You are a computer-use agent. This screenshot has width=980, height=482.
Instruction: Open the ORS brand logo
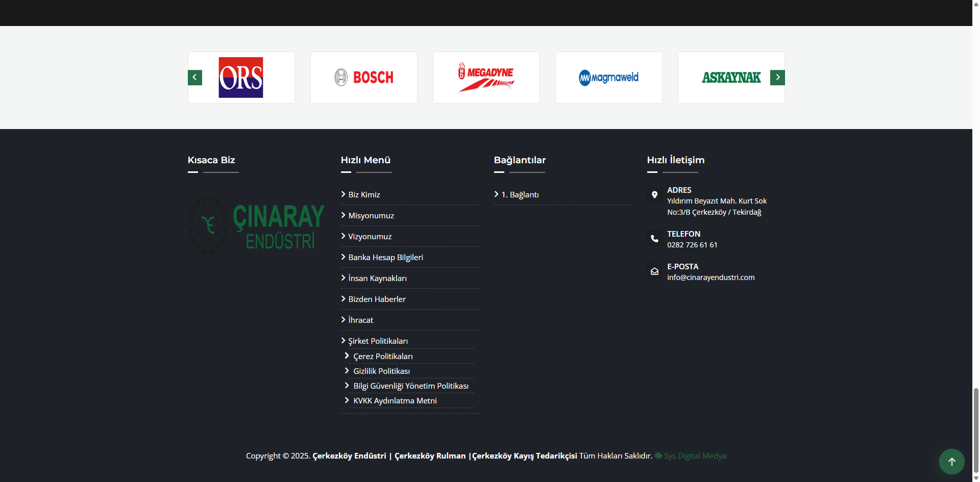(x=241, y=78)
